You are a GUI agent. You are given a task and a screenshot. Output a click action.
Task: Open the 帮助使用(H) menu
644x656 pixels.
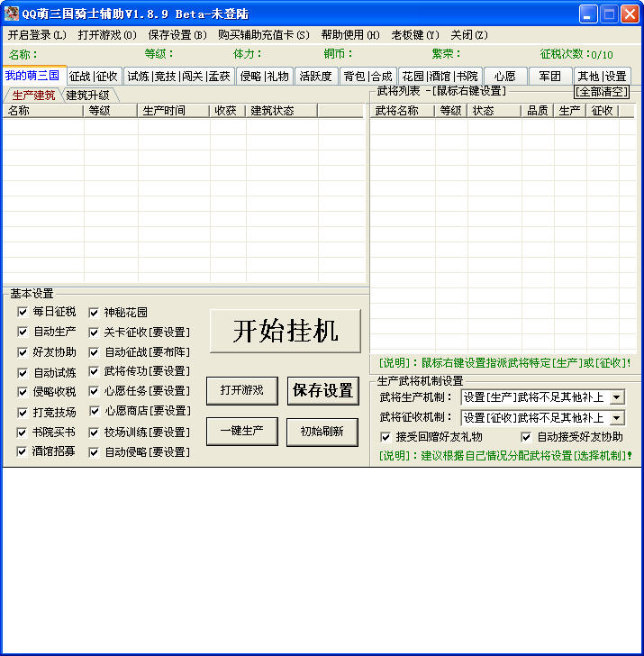(x=350, y=35)
